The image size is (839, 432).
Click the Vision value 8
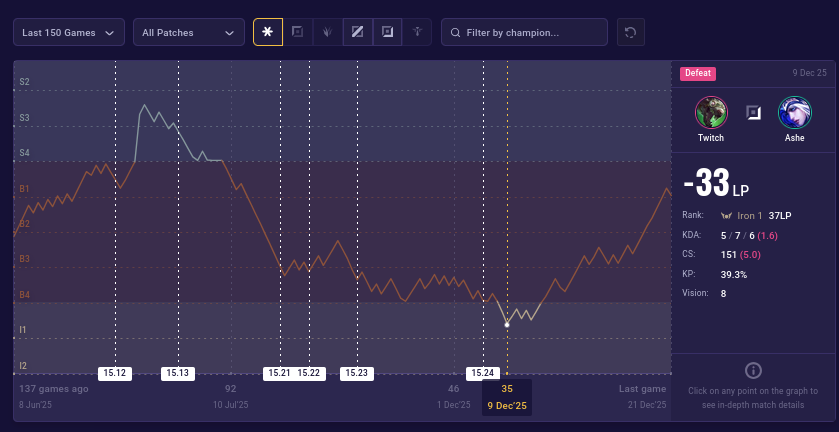click(x=723, y=293)
